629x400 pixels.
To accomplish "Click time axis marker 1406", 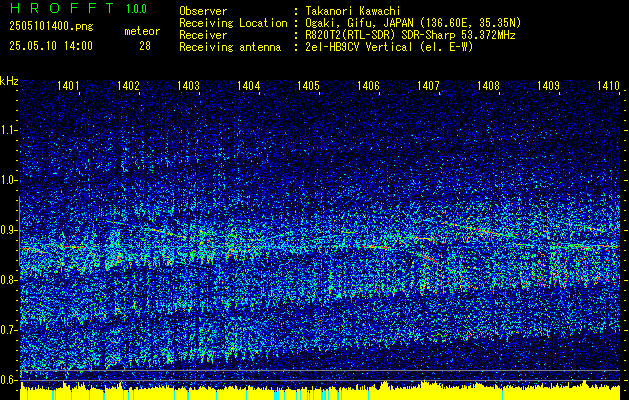I will point(368,85).
